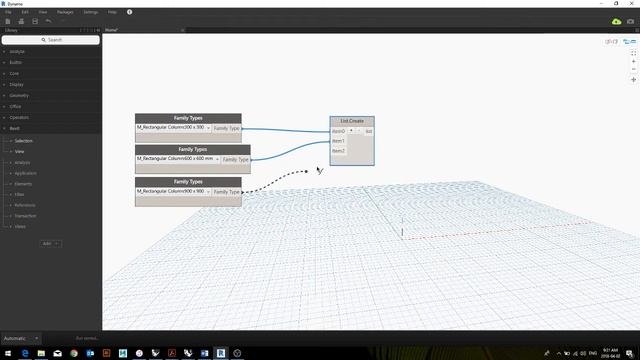
Task: Click the camera export image icon
Action: click(x=631, y=21)
